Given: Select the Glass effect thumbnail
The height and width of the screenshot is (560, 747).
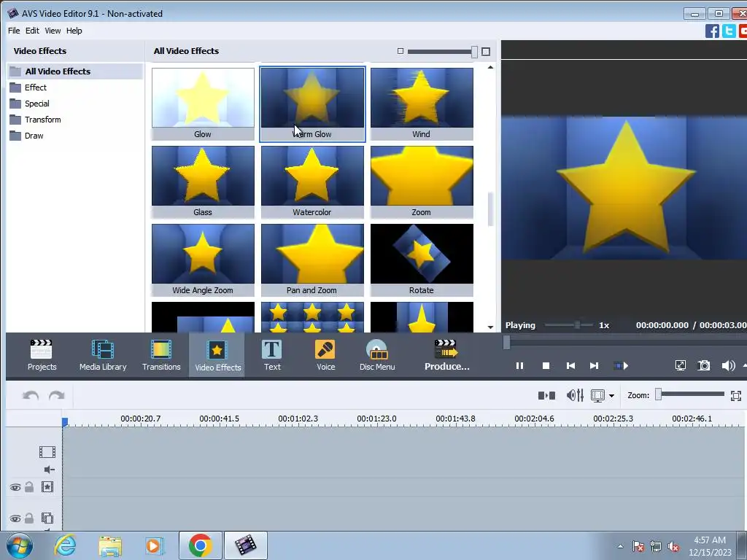Looking at the screenshot, I should [x=203, y=182].
